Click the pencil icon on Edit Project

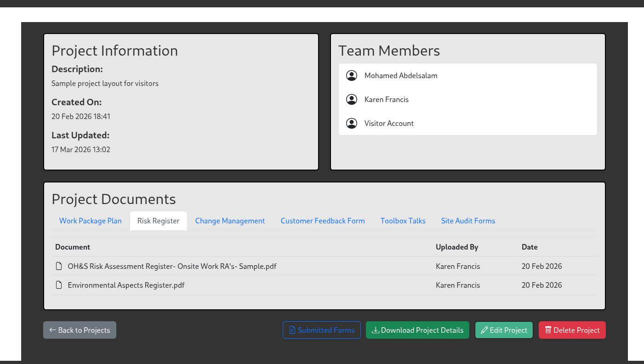[x=484, y=330]
